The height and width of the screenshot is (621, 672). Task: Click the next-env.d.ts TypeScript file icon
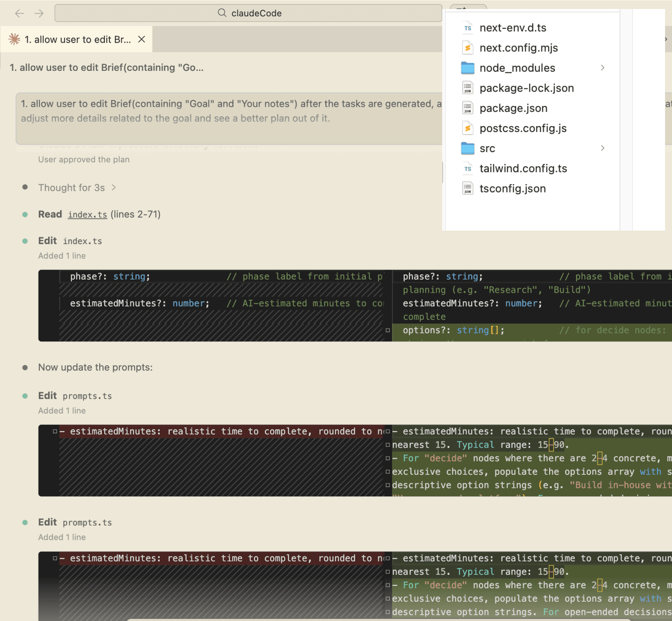click(x=468, y=28)
